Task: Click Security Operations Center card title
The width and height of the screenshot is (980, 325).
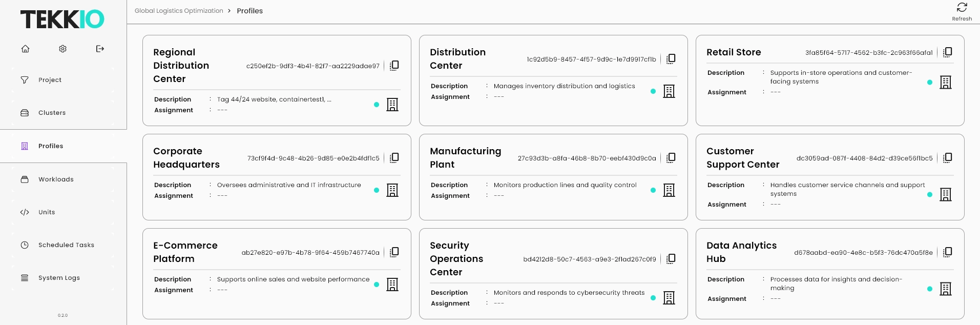Action: 456,259
